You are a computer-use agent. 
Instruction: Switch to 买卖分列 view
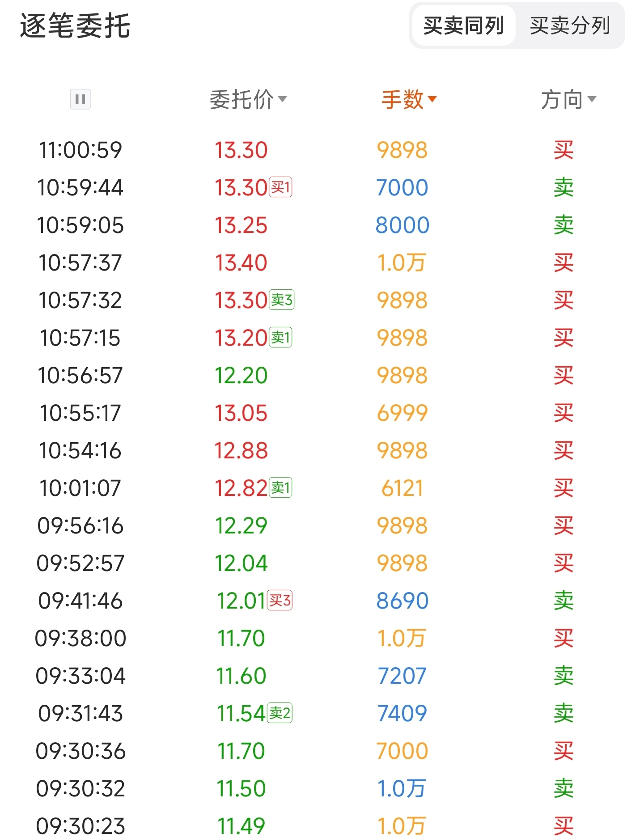click(x=570, y=25)
